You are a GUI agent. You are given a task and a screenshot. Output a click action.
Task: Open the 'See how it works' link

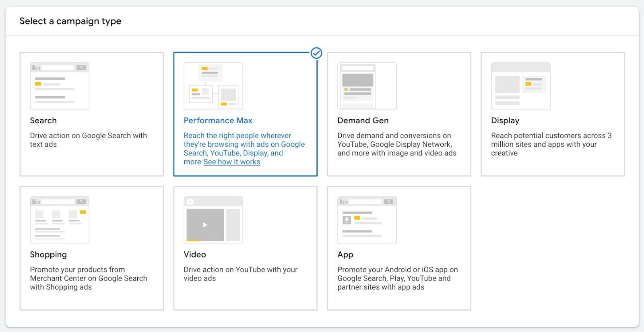click(x=232, y=162)
